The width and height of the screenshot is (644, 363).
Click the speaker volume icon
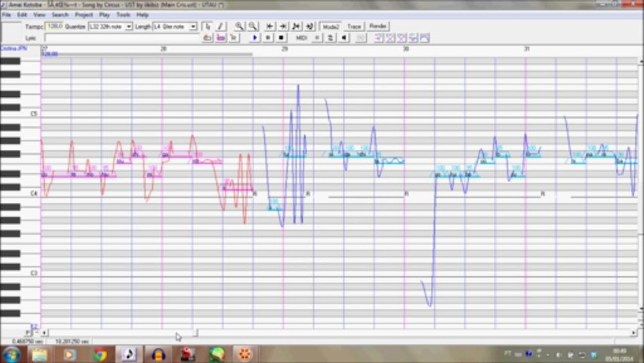pos(344,38)
